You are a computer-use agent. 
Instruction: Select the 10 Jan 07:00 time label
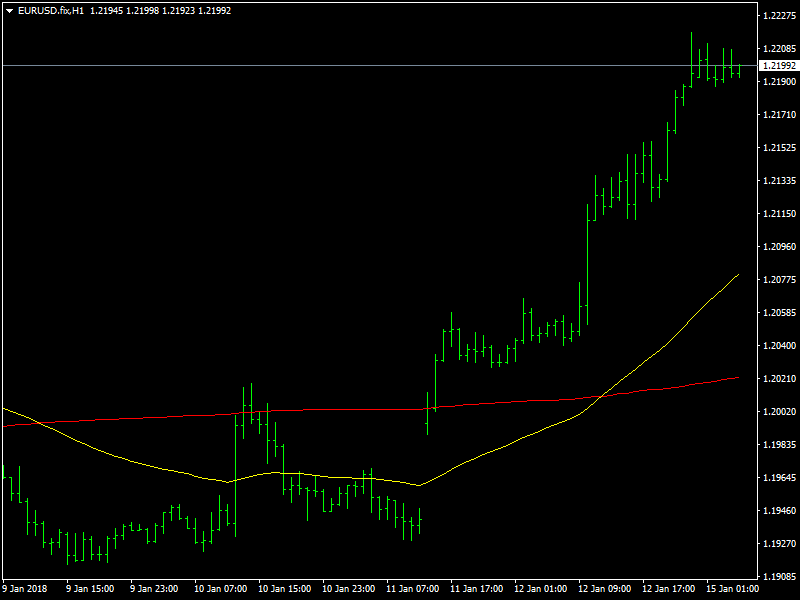pos(220,589)
